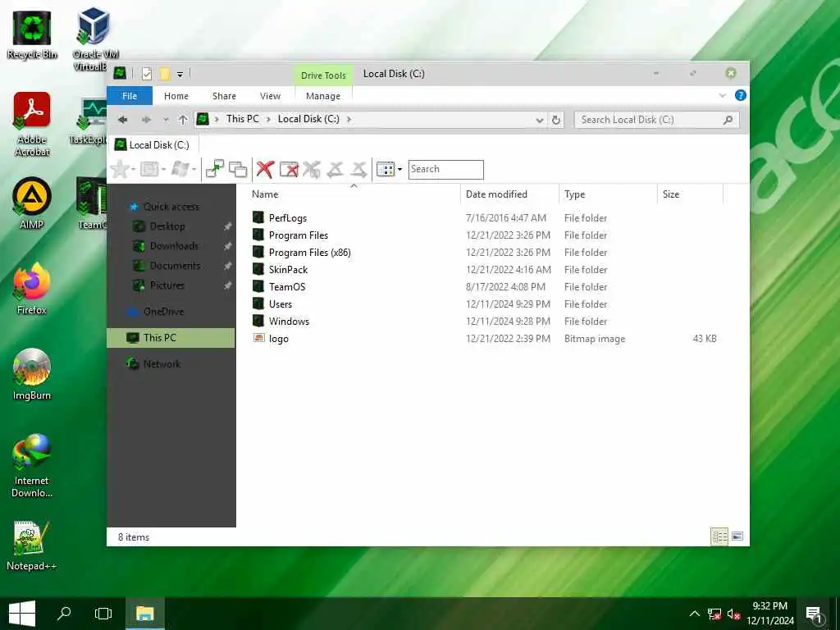This screenshot has width=840, height=630.
Task: Open the View ribbon tab
Action: pyautogui.click(x=270, y=96)
